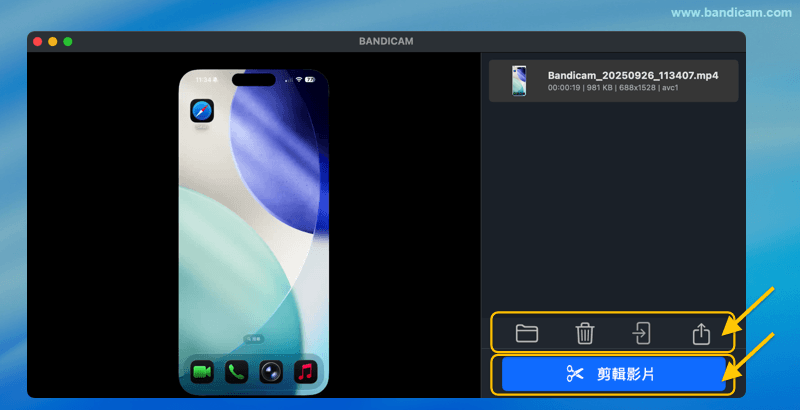Image resolution: width=800 pixels, height=410 pixels.
Task: Click the Wi-Fi icon in phone status bar
Action: point(298,79)
